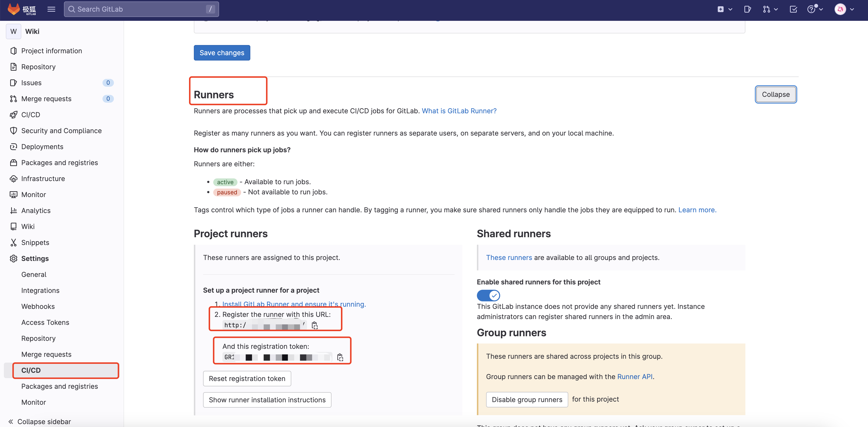Focus the Search GitLab field
The width and height of the screenshot is (868, 427).
(x=141, y=9)
